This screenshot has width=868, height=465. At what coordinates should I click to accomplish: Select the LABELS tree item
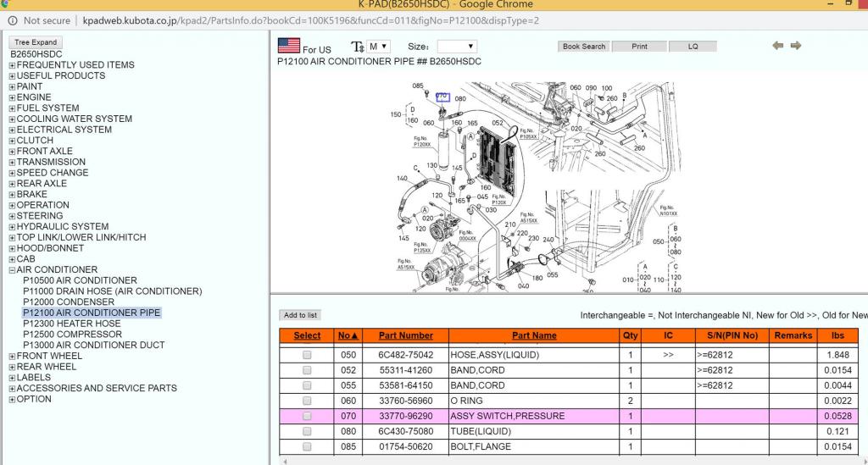[x=33, y=378]
